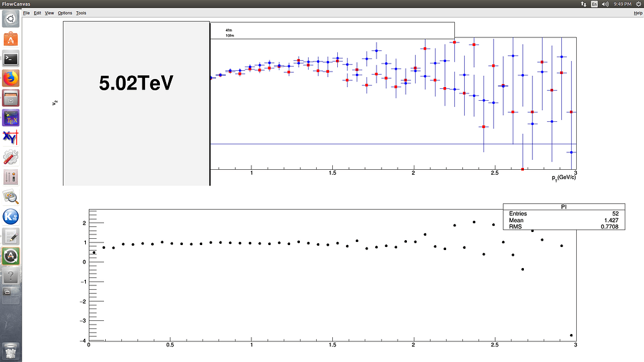Open the Tools menu
Image resolution: width=644 pixels, height=362 pixels.
[x=81, y=12]
